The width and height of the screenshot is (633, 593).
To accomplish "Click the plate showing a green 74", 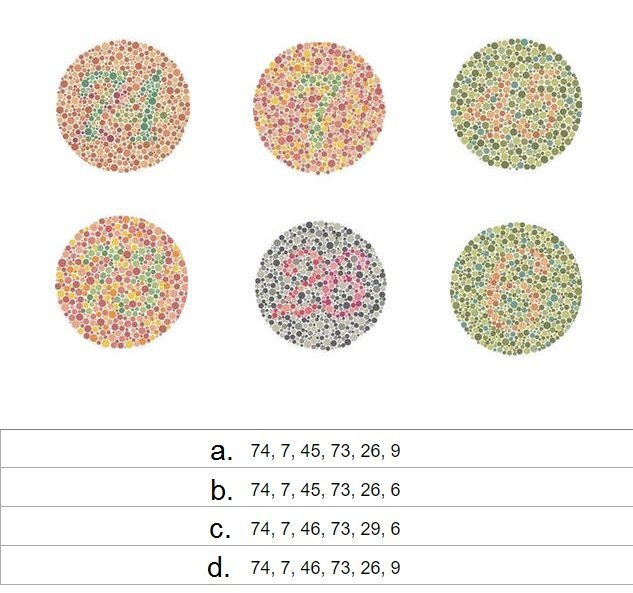I will point(123,106).
